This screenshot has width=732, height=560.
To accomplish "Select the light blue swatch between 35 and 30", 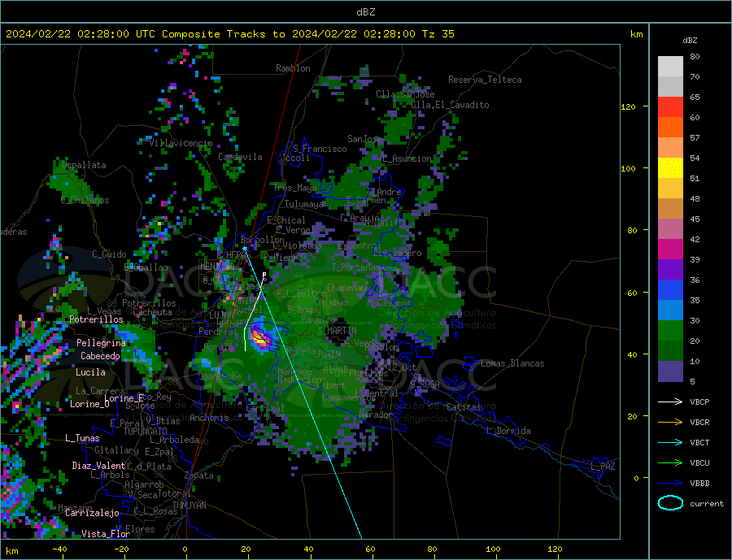I will 670,310.
